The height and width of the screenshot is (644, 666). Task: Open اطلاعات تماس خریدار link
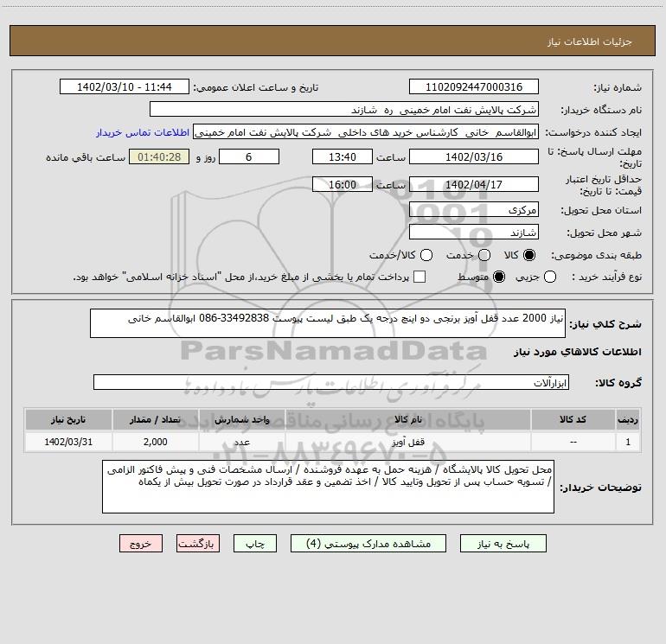(143, 132)
